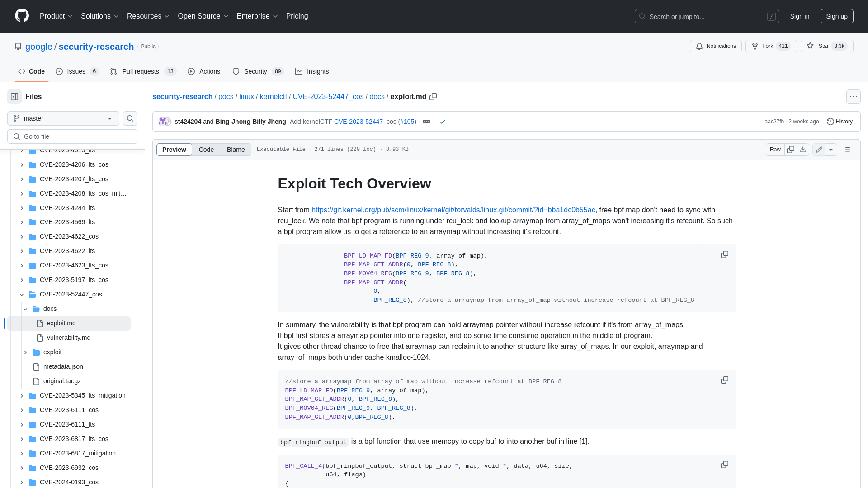Screen dimensions: 868x488
Task: Click the Sign up button
Action: coord(837,16)
